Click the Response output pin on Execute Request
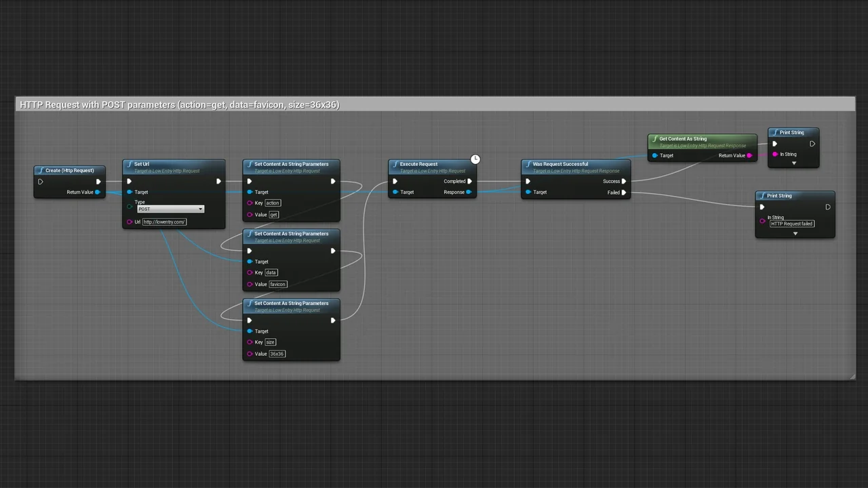This screenshot has width=868, height=488. tap(469, 192)
